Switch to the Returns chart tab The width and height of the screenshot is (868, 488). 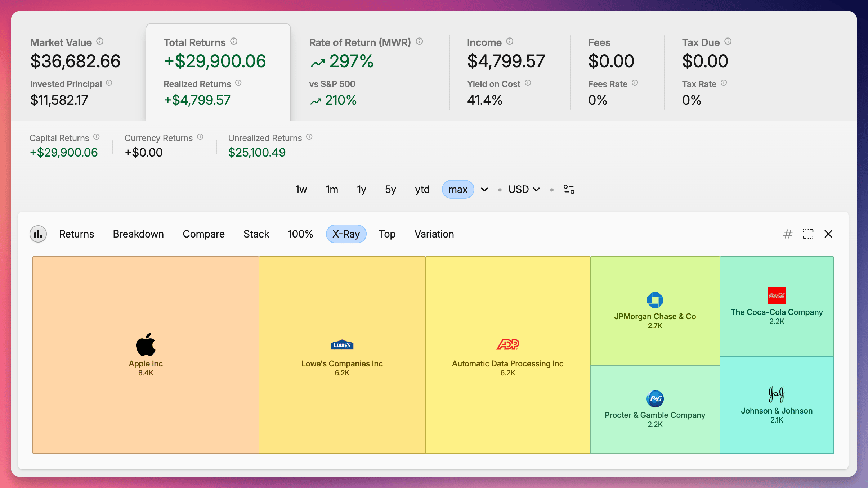[x=76, y=234]
